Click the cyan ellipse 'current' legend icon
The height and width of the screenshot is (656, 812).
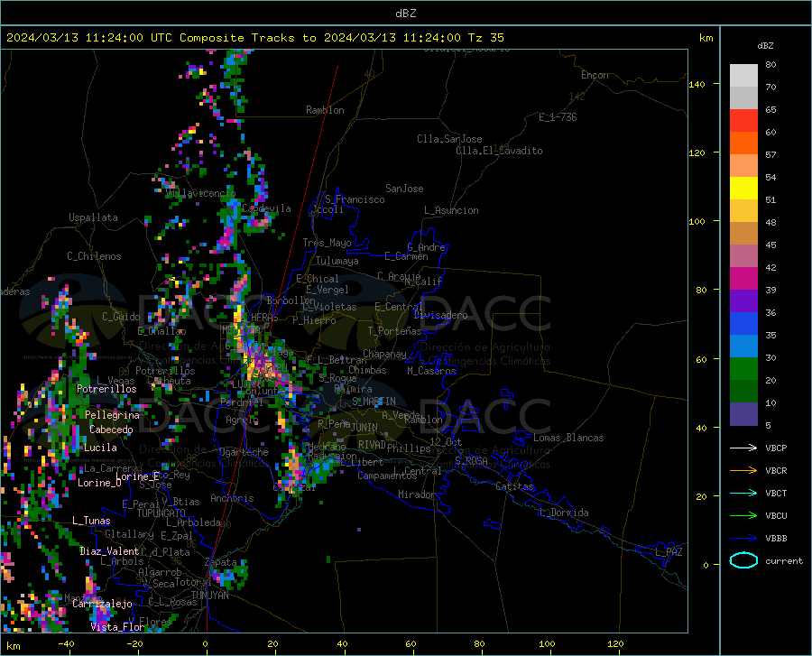pyautogui.click(x=743, y=560)
